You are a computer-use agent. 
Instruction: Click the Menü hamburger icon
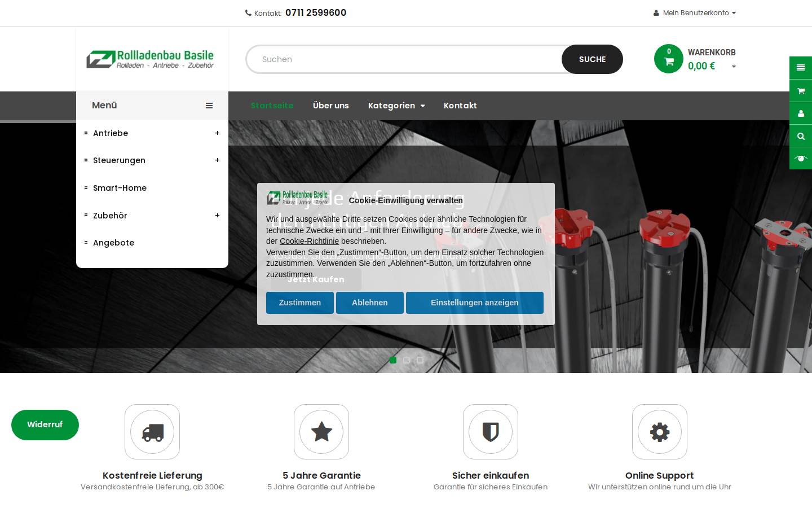click(x=209, y=106)
